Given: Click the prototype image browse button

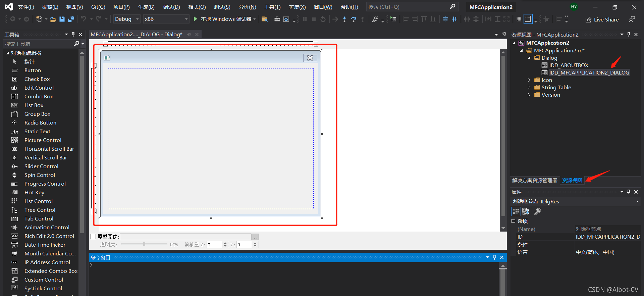Looking at the screenshot, I should coord(255,237).
